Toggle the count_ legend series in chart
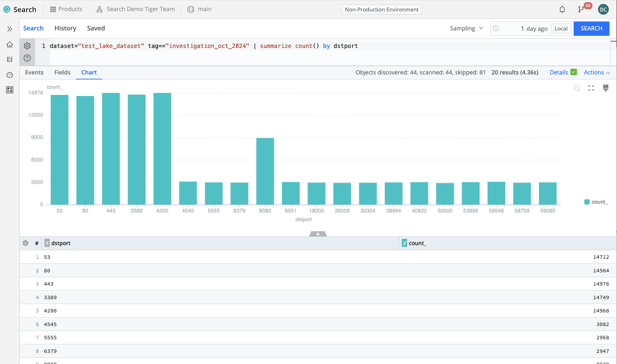The image size is (617, 364). tap(596, 202)
